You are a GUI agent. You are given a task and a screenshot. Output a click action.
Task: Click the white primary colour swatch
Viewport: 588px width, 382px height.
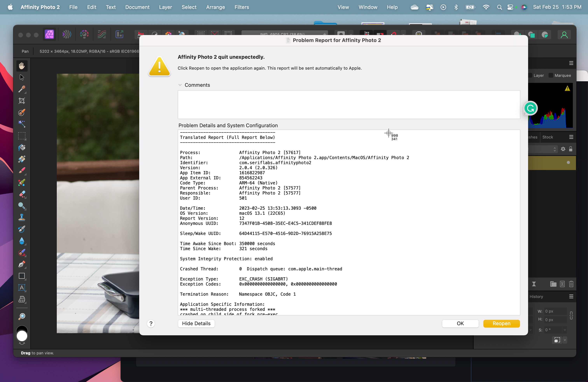(x=22, y=336)
